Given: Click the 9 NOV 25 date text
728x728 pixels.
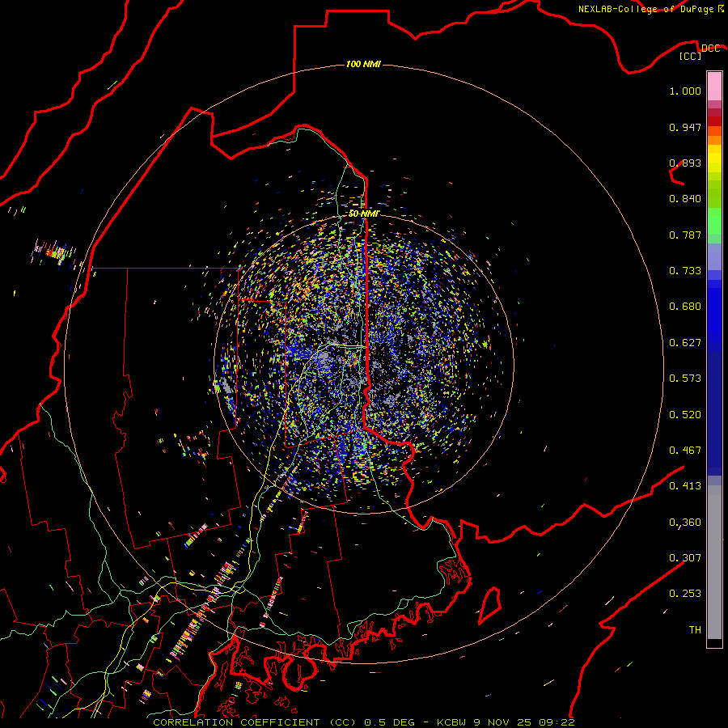Looking at the screenshot, I should (504, 722).
